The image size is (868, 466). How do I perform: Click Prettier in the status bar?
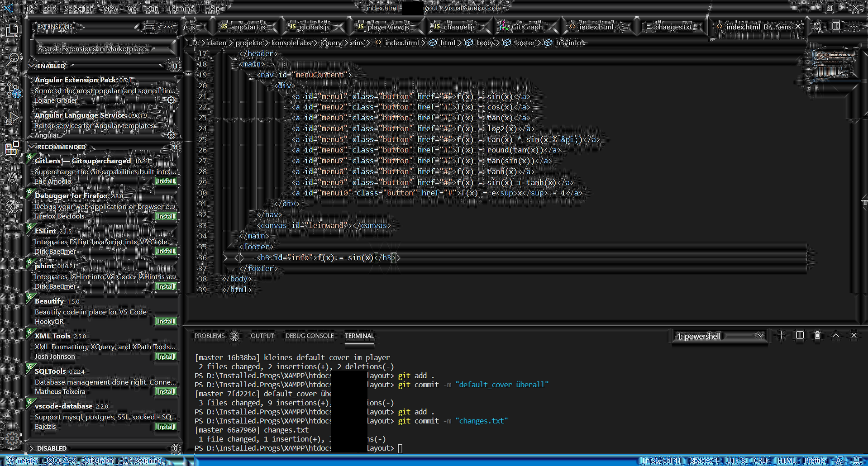pyautogui.click(x=816, y=460)
